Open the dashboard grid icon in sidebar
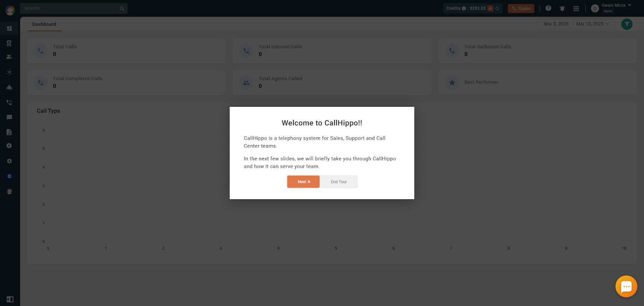Screen dimensions: 644x306 pos(9,29)
